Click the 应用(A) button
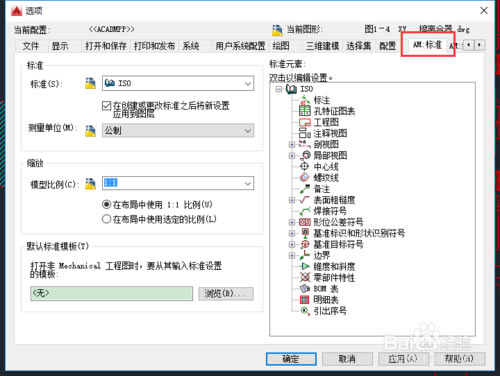Image resolution: width=500 pixels, height=376 pixels. pos(403,359)
